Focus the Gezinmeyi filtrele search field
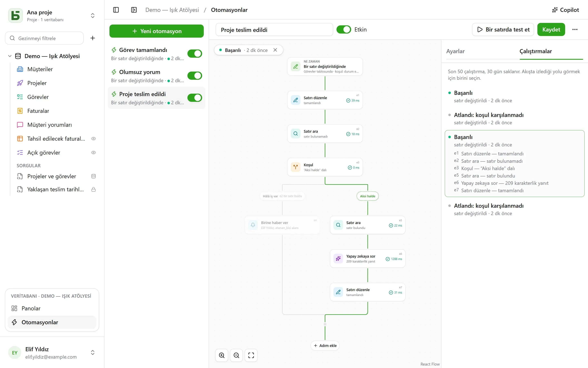The width and height of the screenshot is (588, 368). click(44, 38)
